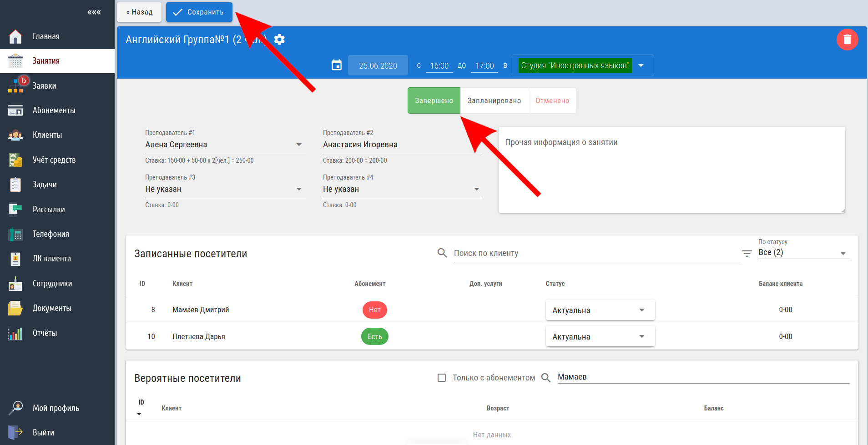Open Клиенты menu item
The width and height of the screenshot is (868, 445).
47,135
